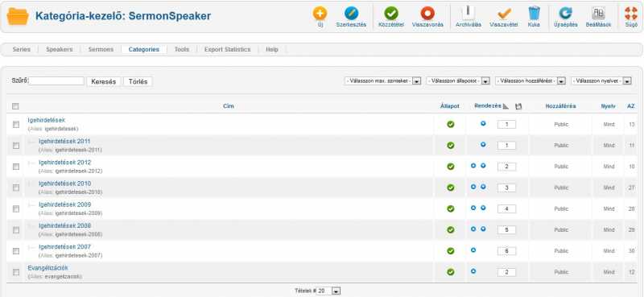
Task: Toggle published status of Evangélizációk
Action: click(x=451, y=272)
